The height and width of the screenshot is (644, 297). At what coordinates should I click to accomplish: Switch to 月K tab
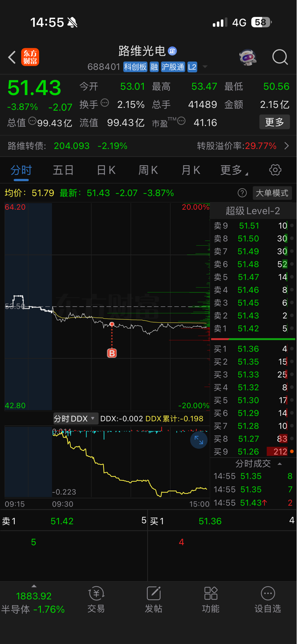coord(190,170)
